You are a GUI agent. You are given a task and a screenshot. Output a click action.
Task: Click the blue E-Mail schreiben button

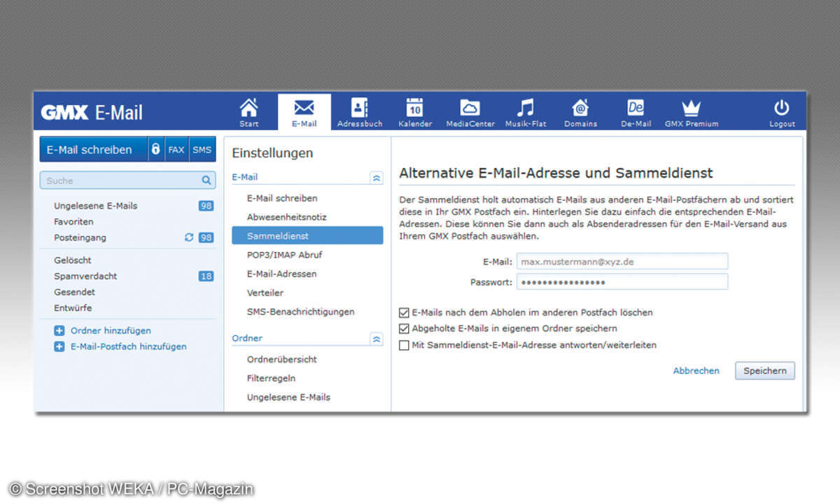click(x=94, y=149)
